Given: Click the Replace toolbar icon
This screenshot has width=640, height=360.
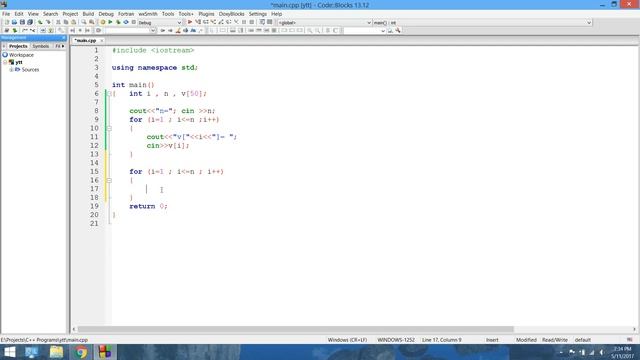Looking at the screenshot, I should (92, 22).
